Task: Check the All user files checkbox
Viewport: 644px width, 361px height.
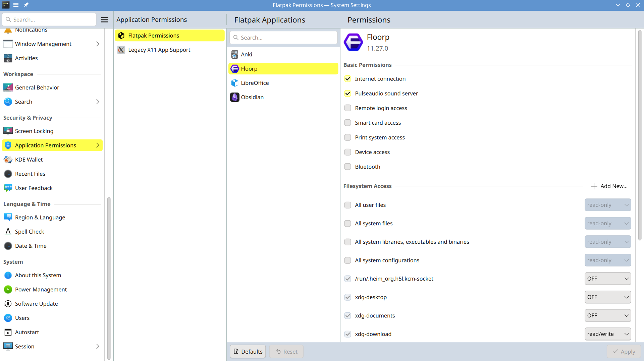Action: point(347,205)
